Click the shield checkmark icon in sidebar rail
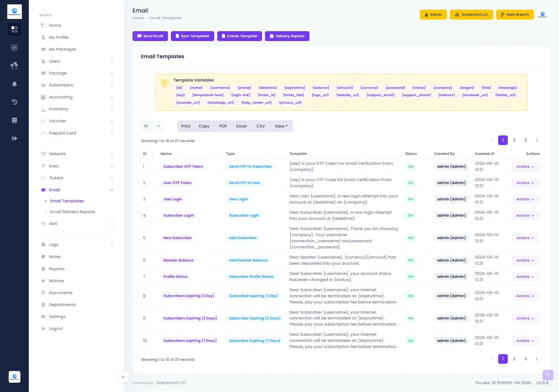 [14, 48]
